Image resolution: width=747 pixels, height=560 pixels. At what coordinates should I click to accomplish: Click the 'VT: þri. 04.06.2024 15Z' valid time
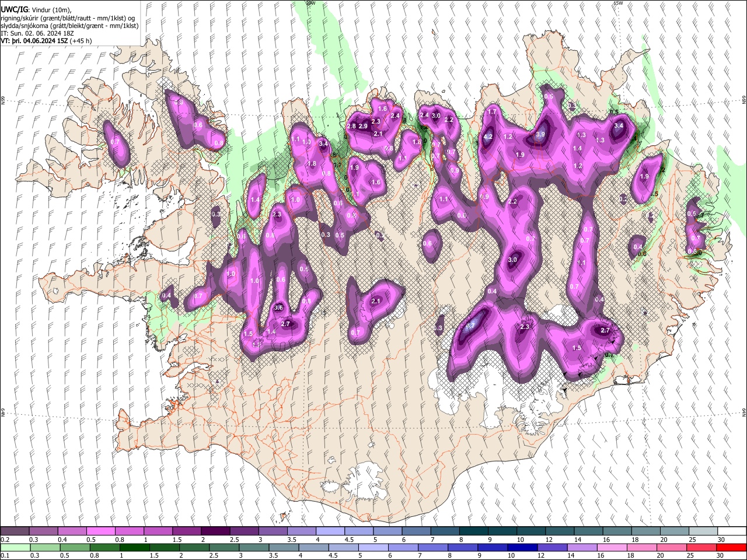tap(34, 41)
